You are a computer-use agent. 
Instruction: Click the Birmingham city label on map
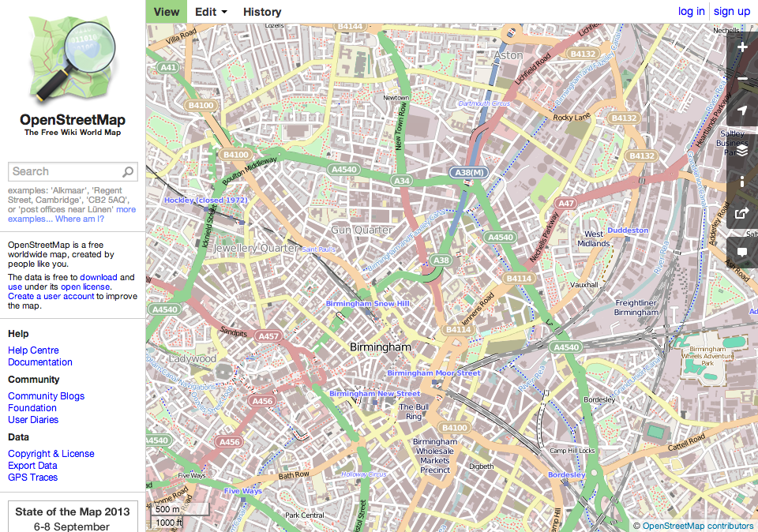380,347
